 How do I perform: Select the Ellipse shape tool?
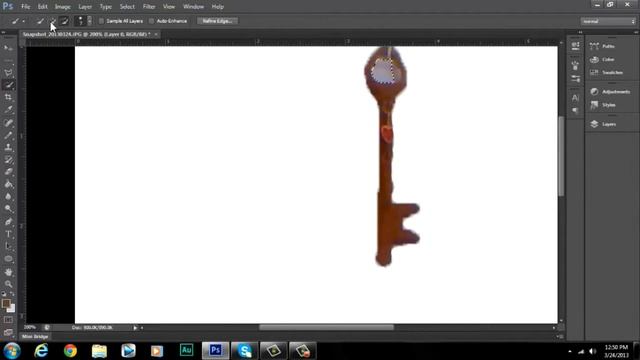coord(8,259)
